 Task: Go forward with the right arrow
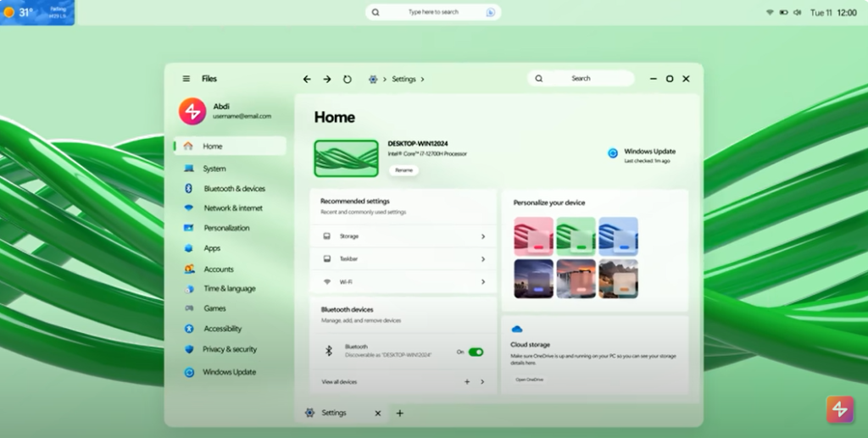coord(327,79)
